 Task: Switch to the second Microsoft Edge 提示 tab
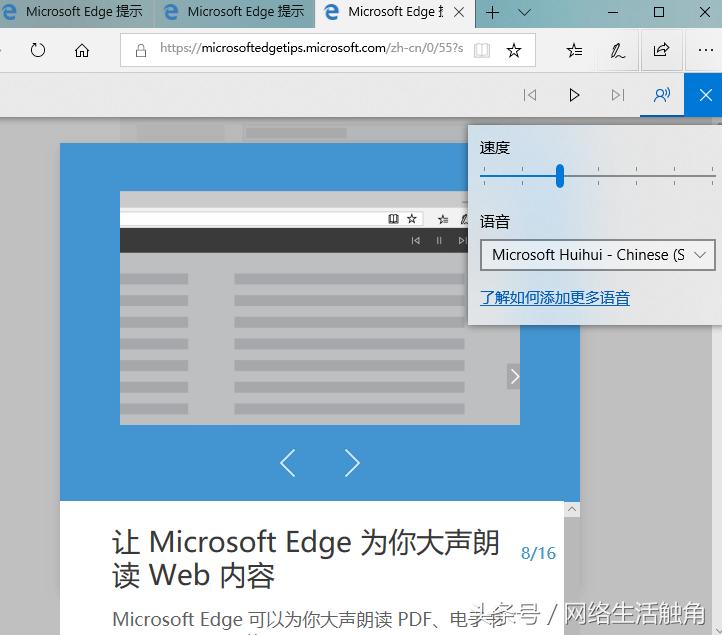[x=235, y=12]
